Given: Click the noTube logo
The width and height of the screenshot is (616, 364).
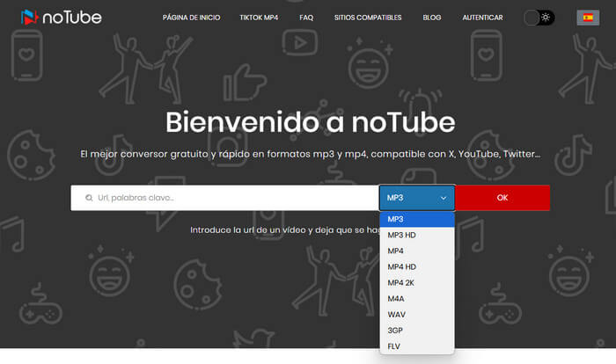Looking at the screenshot, I should point(62,18).
